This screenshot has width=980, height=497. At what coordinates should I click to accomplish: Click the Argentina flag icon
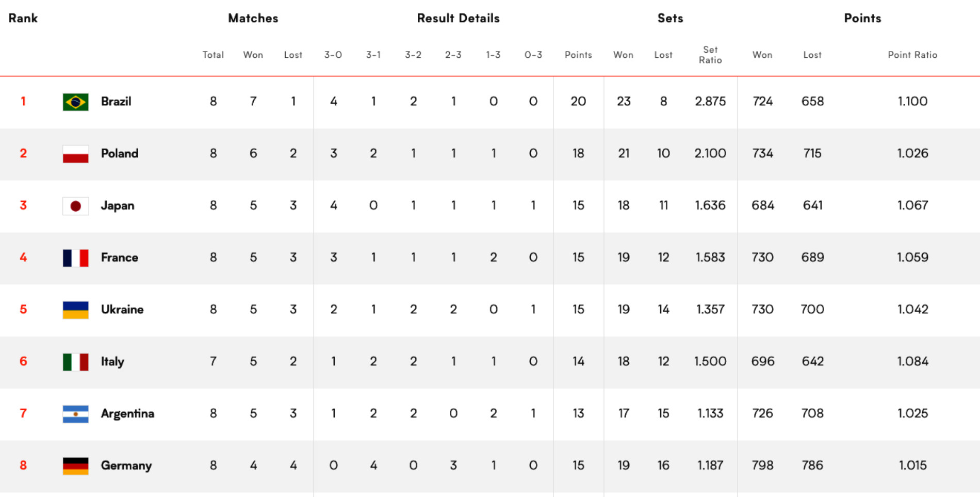pyautogui.click(x=75, y=414)
